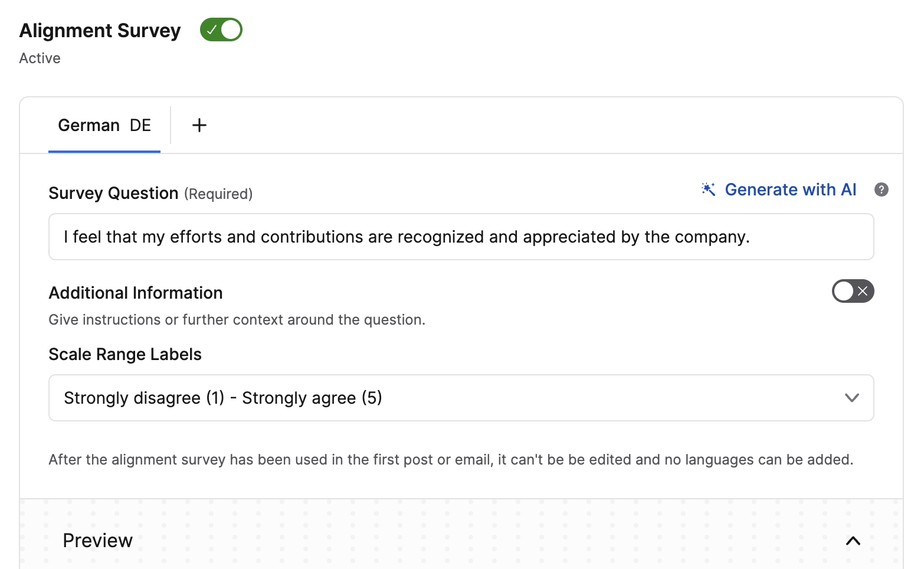Viewport: 924px width, 569px height.
Task: Click the upward chevron beside Preview
Action: coord(853,541)
